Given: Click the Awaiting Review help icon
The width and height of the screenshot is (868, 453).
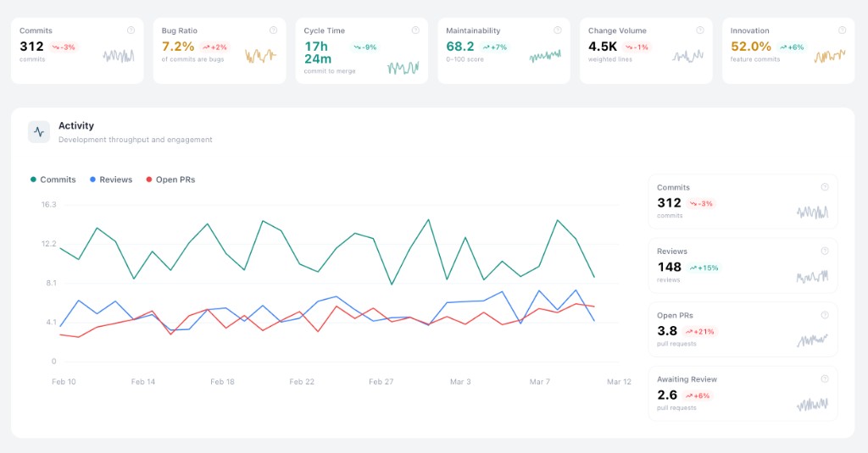Looking at the screenshot, I should [x=824, y=379].
